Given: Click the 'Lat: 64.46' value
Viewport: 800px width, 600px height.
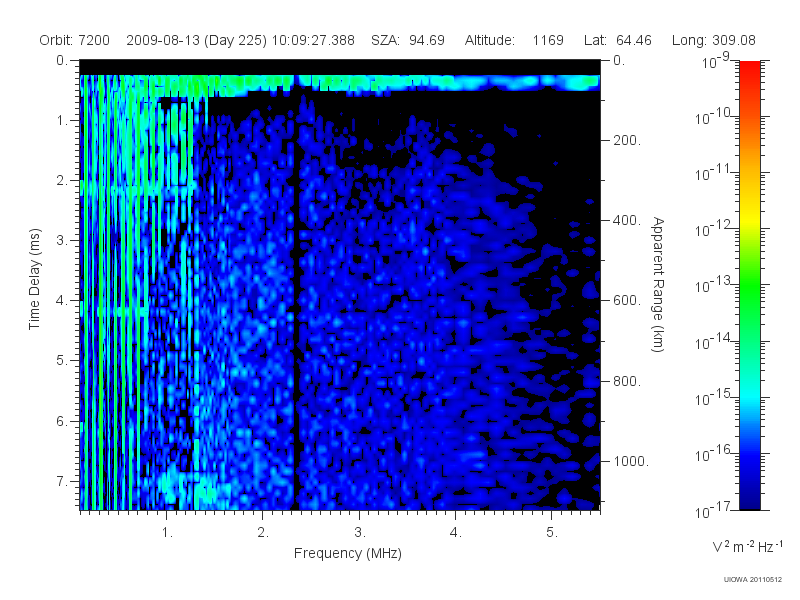Looking at the screenshot, I should [x=618, y=40].
